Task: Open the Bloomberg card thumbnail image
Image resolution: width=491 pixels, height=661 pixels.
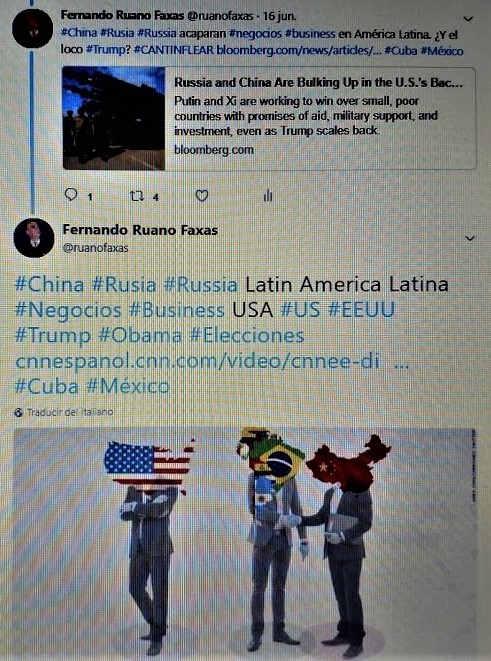Action: [113, 118]
